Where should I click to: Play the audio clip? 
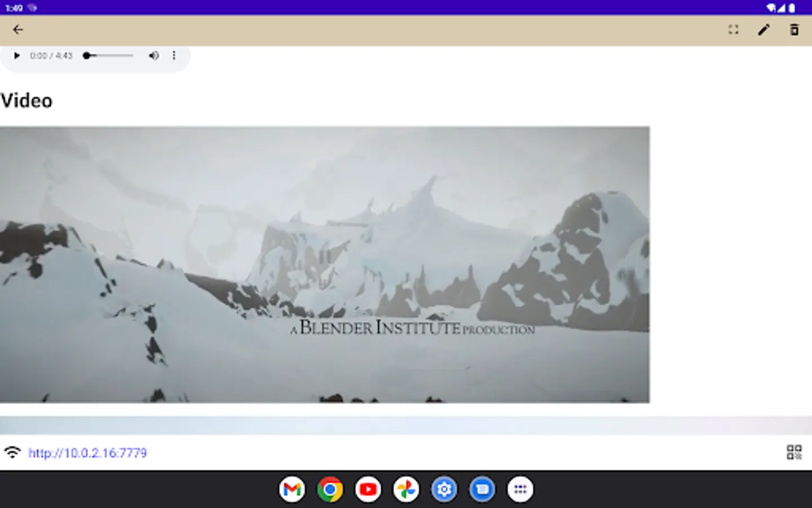coord(17,55)
